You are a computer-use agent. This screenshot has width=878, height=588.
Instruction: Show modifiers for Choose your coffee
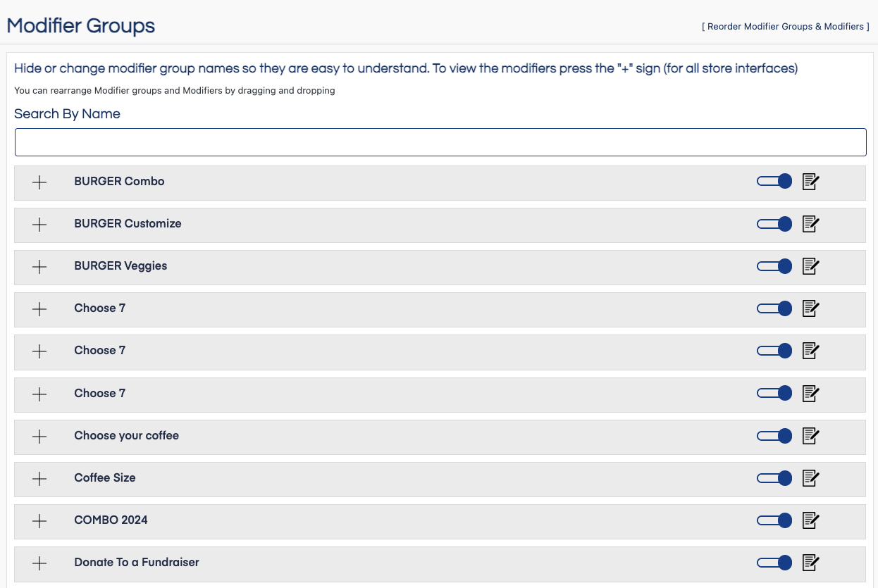(x=39, y=437)
